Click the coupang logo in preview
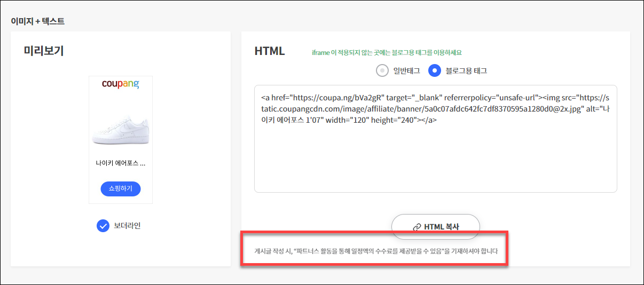This screenshot has width=644, height=285. pyautogui.click(x=121, y=85)
